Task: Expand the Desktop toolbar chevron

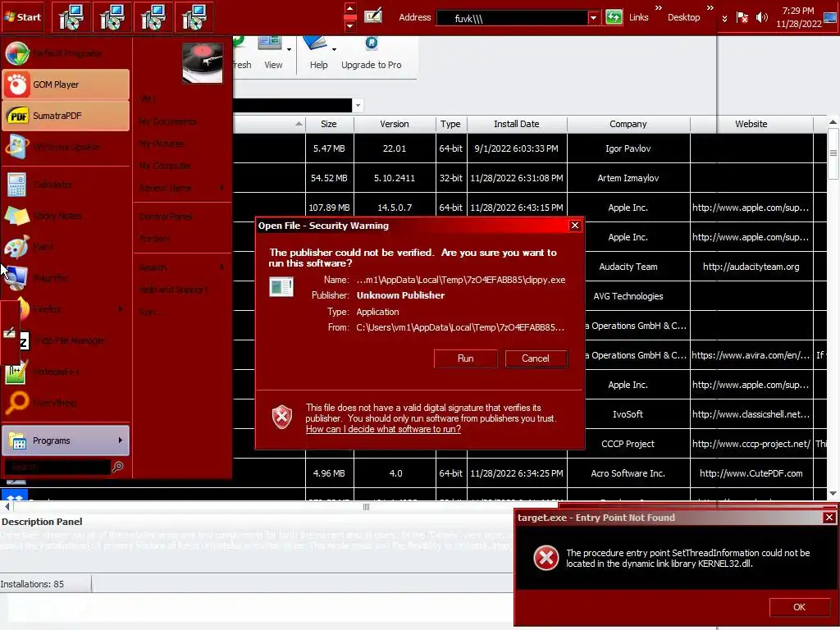Action: pos(710,8)
